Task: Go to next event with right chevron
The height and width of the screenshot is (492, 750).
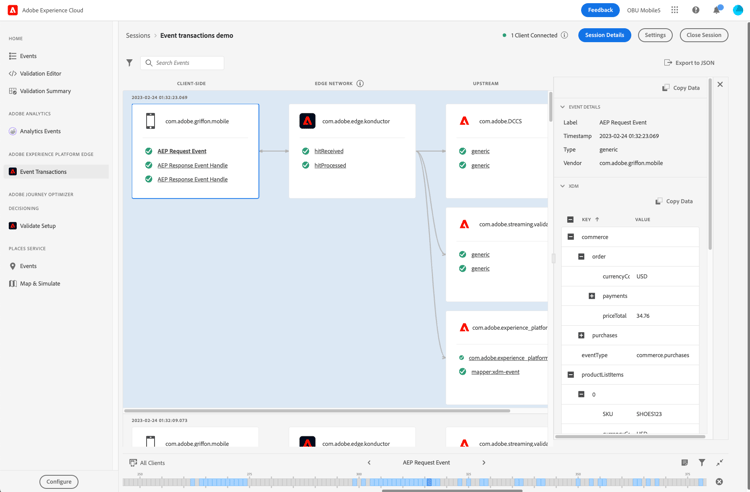Action: pos(484,462)
